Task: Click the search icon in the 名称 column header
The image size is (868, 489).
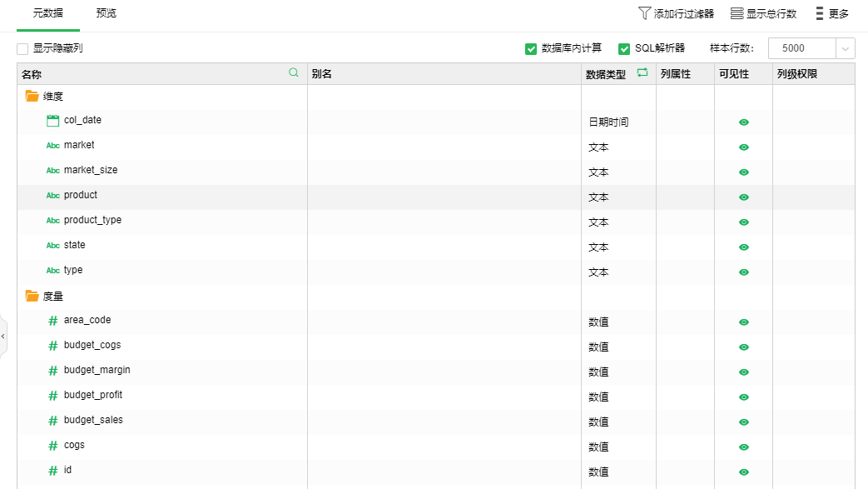Action: pyautogui.click(x=293, y=73)
